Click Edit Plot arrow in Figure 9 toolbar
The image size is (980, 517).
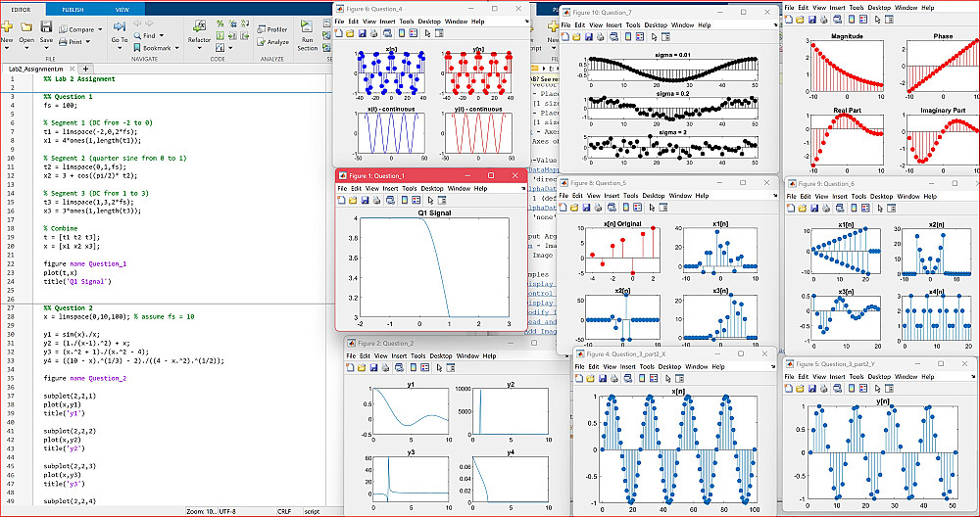(x=879, y=208)
